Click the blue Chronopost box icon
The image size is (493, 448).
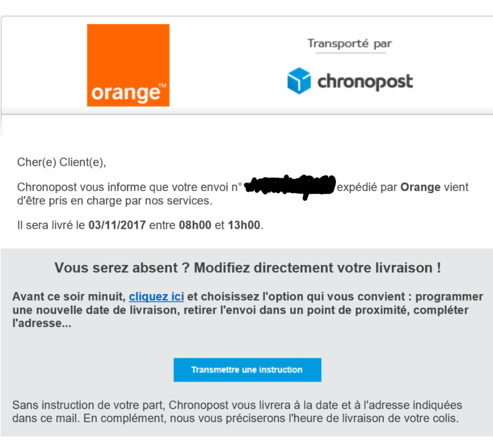point(299,81)
